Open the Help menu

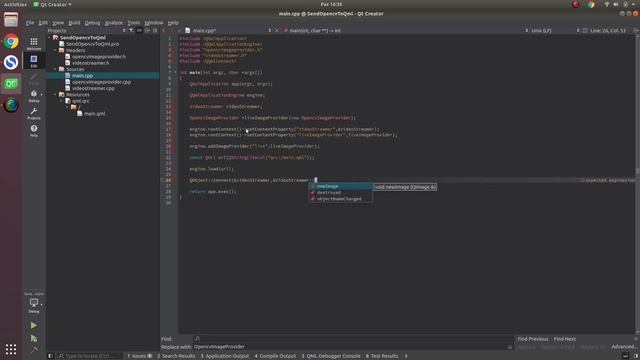pyautogui.click(x=173, y=23)
